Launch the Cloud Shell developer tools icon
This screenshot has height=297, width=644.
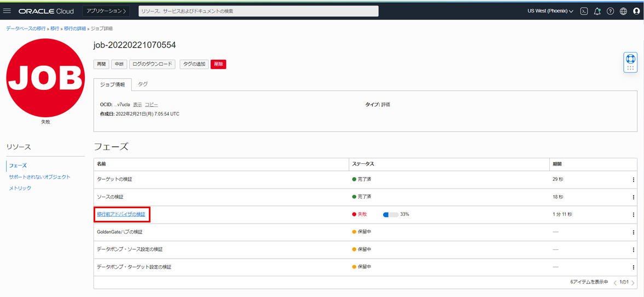584,11
